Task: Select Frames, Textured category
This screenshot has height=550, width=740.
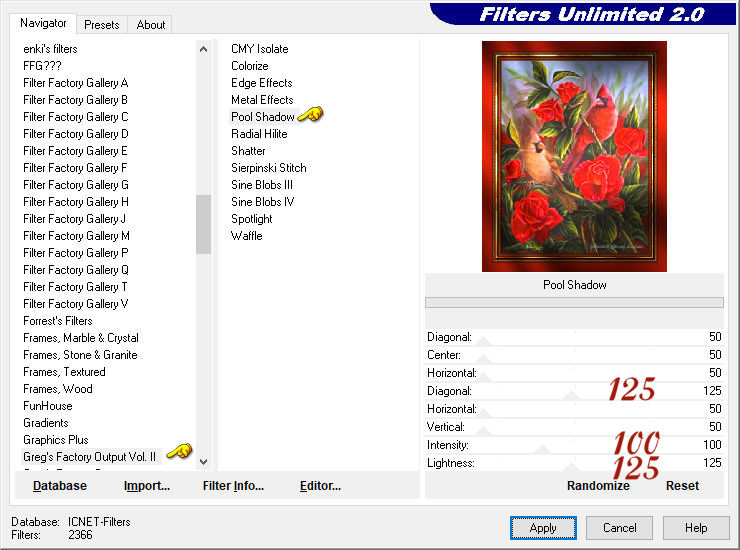Action: click(64, 372)
